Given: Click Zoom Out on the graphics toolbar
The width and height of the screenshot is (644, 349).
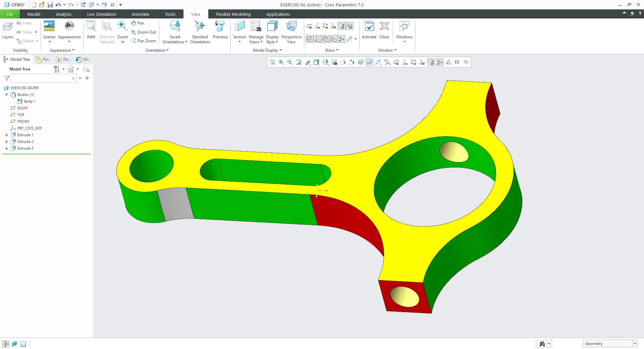Looking at the screenshot, I should coord(290,62).
